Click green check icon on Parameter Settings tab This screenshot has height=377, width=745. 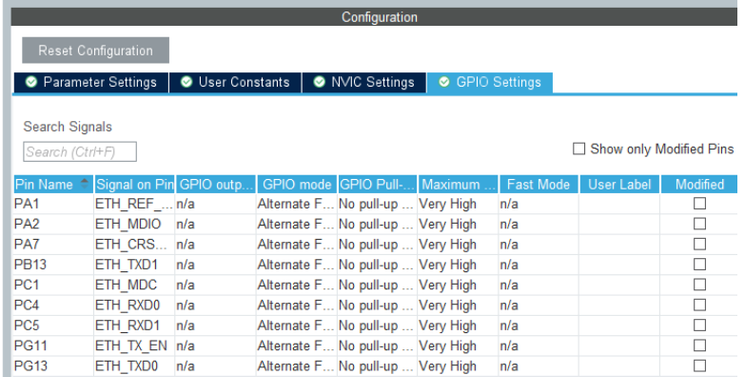(x=31, y=82)
